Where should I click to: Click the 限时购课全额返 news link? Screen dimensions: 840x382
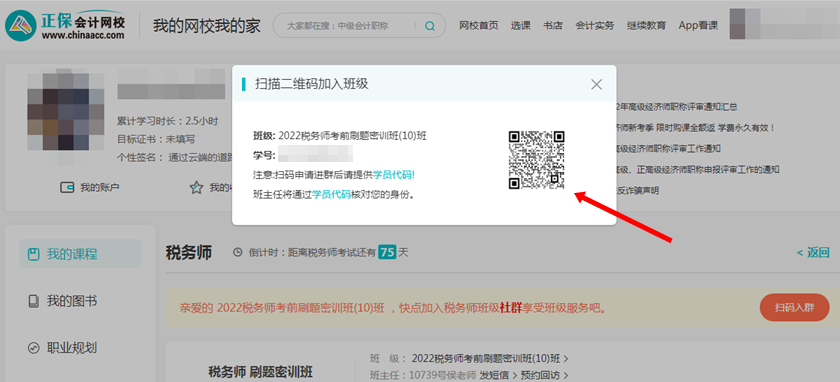(x=696, y=128)
